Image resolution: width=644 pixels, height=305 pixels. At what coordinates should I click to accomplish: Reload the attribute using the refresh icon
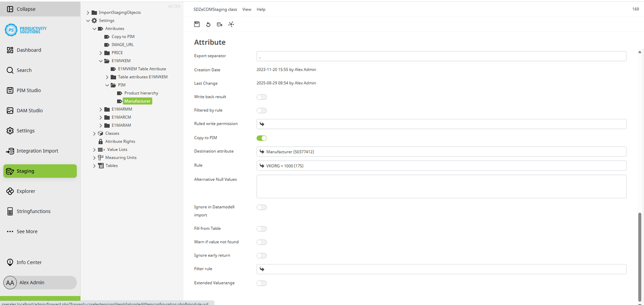click(x=208, y=24)
